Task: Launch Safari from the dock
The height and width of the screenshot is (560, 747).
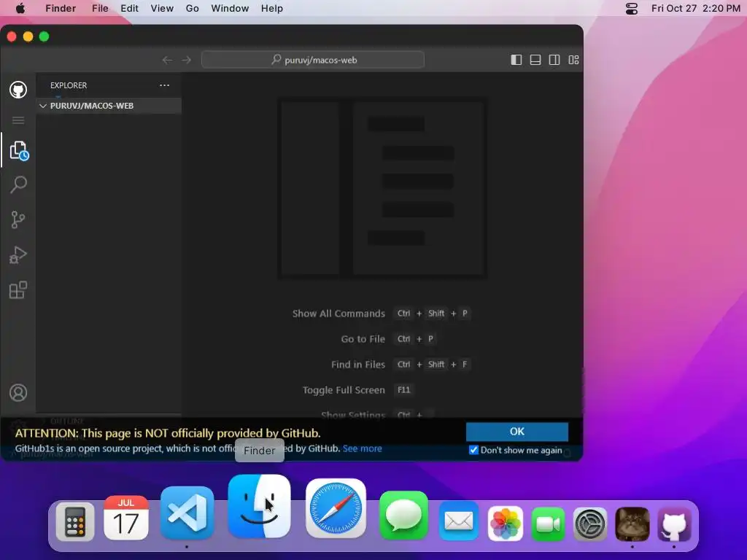Action: pos(336,508)
